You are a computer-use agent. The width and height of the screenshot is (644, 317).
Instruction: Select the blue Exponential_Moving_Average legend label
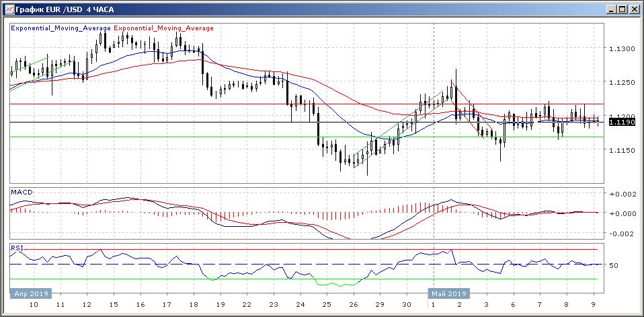coord(61,28)
